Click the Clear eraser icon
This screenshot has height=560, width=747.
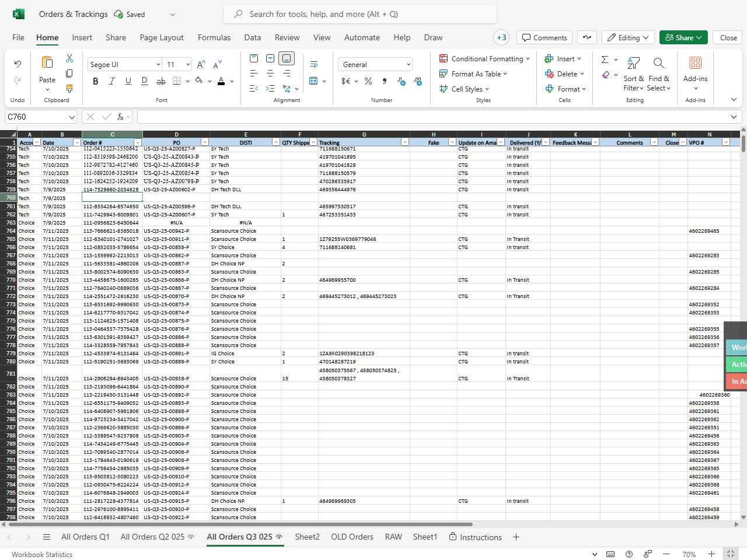coord(606,75)
